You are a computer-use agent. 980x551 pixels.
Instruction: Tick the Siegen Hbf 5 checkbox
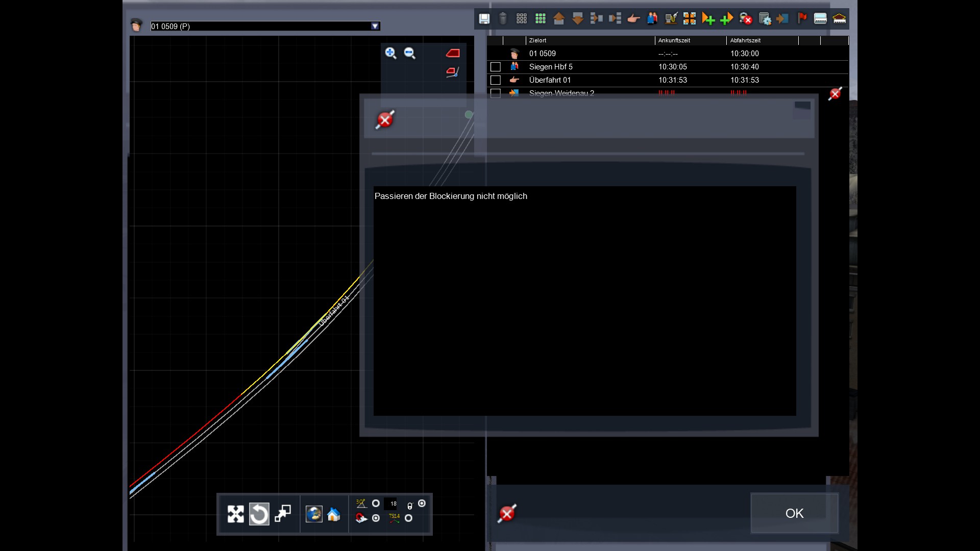[495, 67]
